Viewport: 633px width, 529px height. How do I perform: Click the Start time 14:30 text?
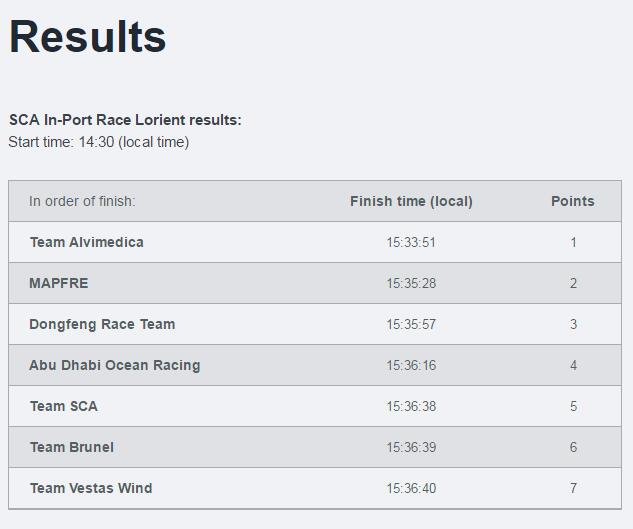coord(99,142)
